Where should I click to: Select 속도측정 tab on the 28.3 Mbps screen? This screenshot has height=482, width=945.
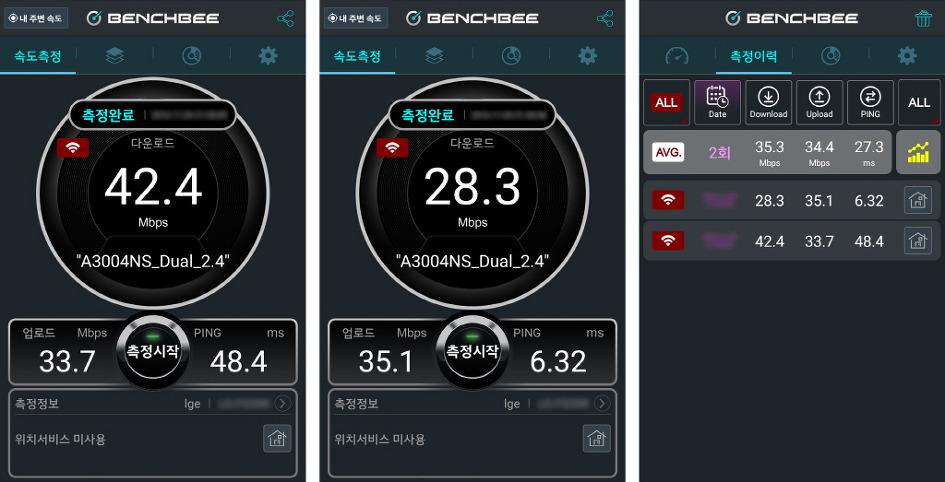(357, 57)
